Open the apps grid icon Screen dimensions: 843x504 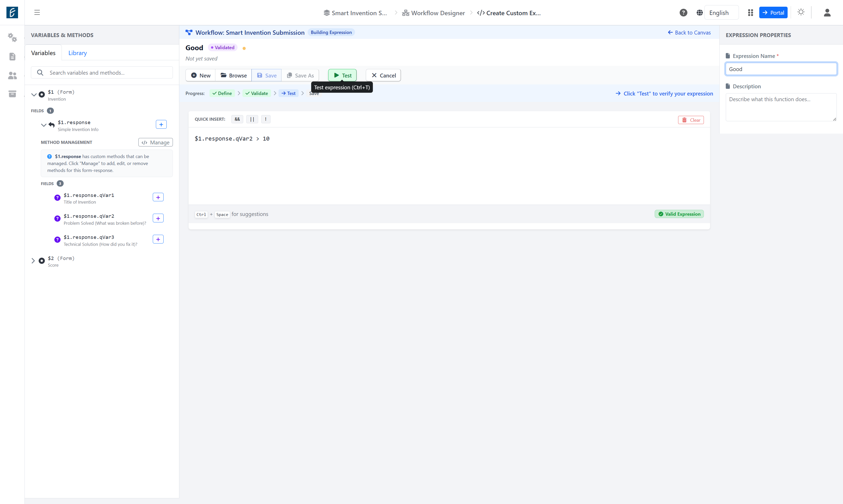click(x=750, y=13)
